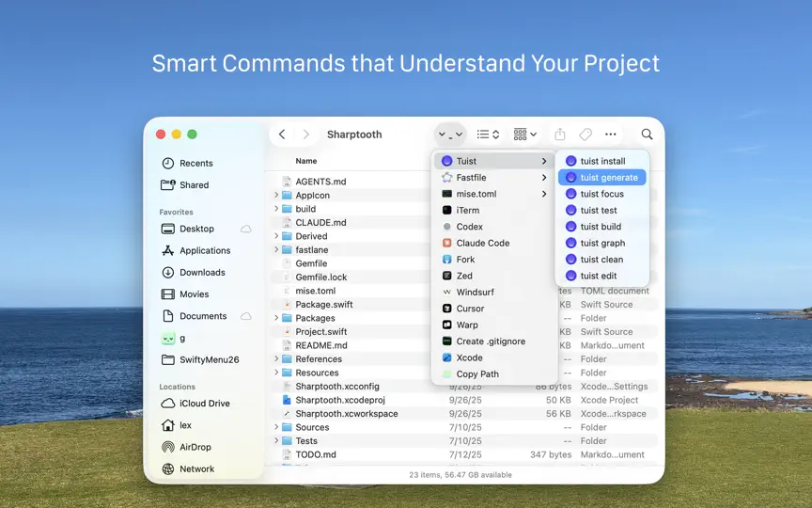
Task: Open the list view switcher
Action: click(488, 135)
